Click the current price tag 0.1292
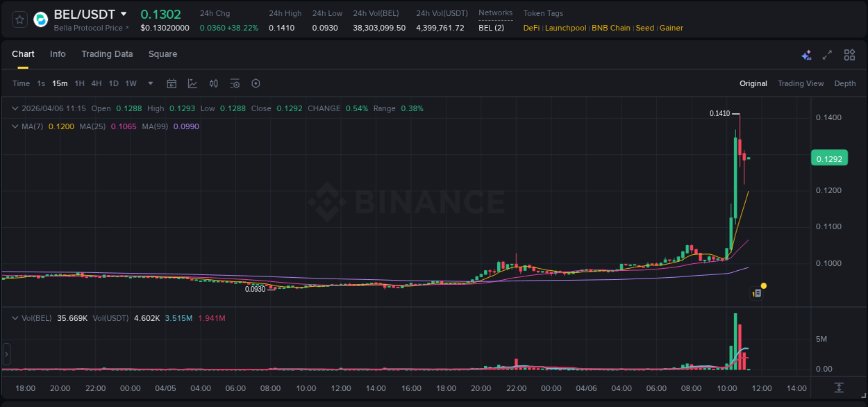Screen dimensions: 868x407 click(829, 158)
